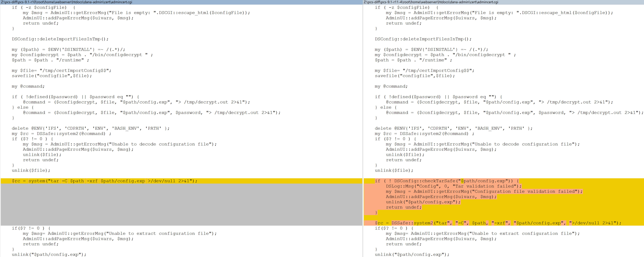The width and height of the screenshot is (644, 257).
Task: Click the '$file= /tmp/certImportConfig' line in left pane
Action: [x=61, y=71]
